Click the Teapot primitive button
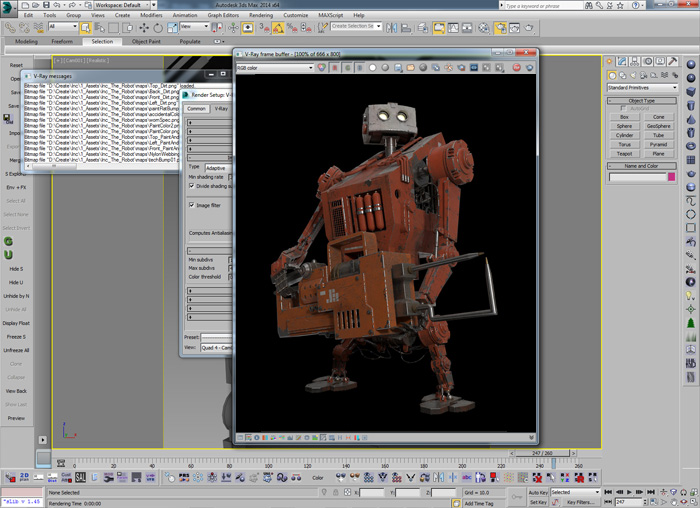 pos(624,153)
